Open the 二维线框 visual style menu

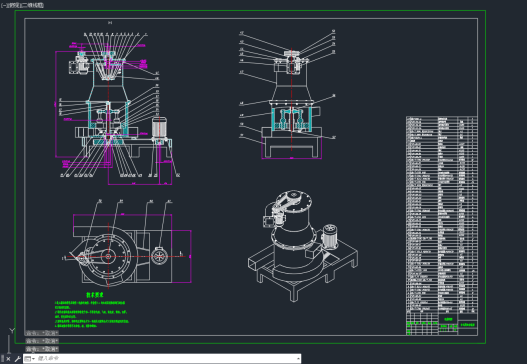point(33,5)
